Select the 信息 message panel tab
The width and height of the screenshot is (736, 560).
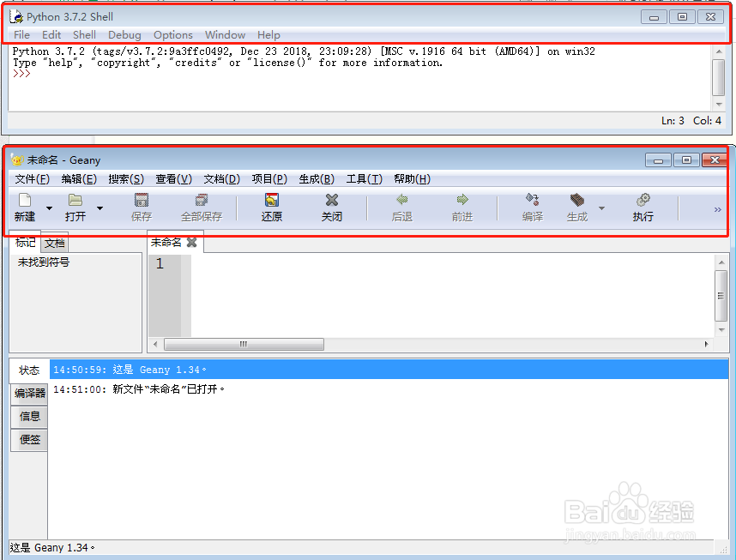coord(29,416)
